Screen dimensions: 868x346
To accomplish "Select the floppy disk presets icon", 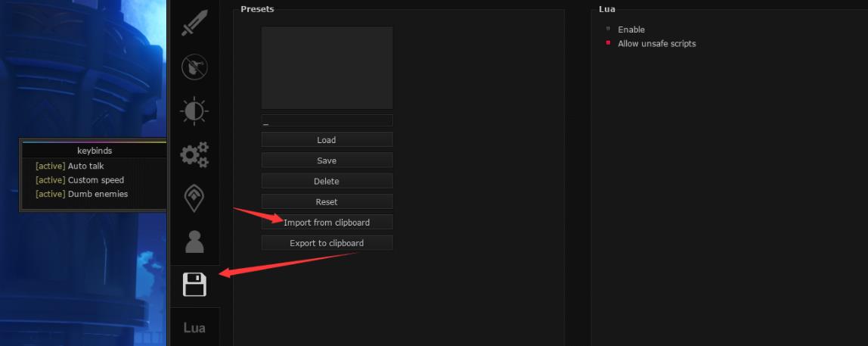I will click(x=194, y=285).
